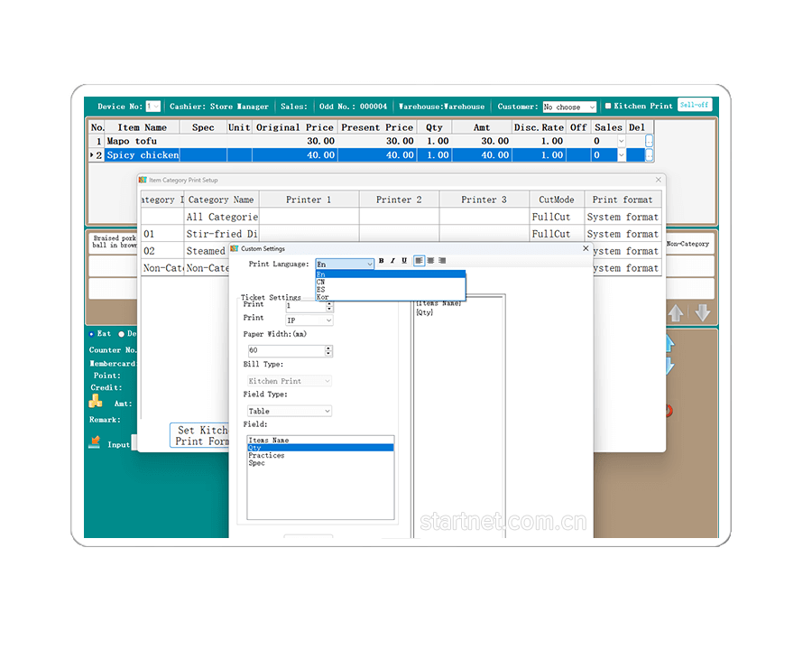Set ticket text to left alignment
Screen dimensions: 812x650
(x=420, y=261)
